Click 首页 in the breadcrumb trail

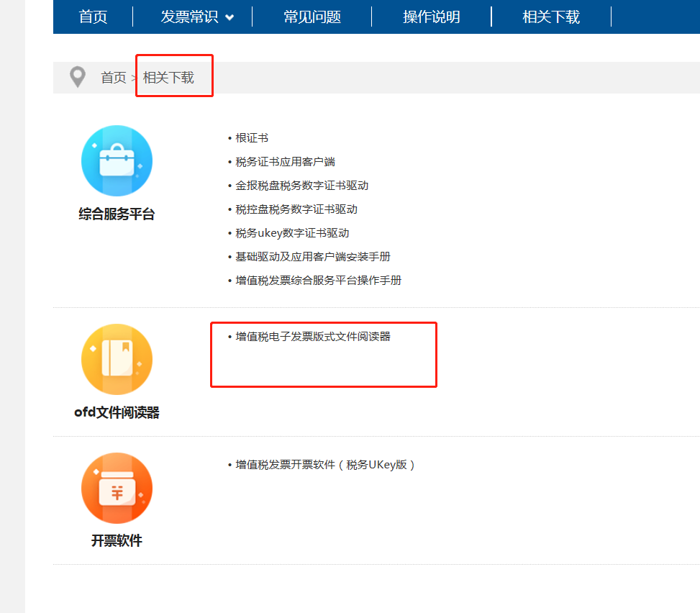pyautogui.click(x=113, y=78)
